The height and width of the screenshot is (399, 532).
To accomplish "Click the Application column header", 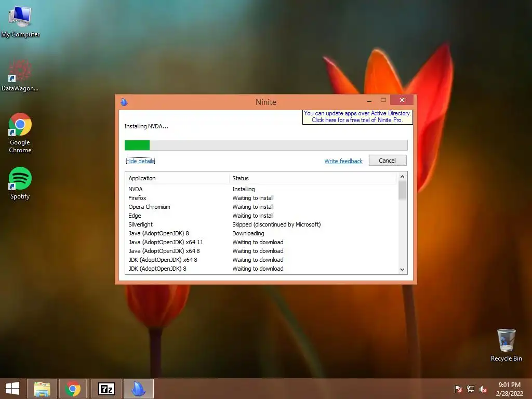I will pos(177,178).
